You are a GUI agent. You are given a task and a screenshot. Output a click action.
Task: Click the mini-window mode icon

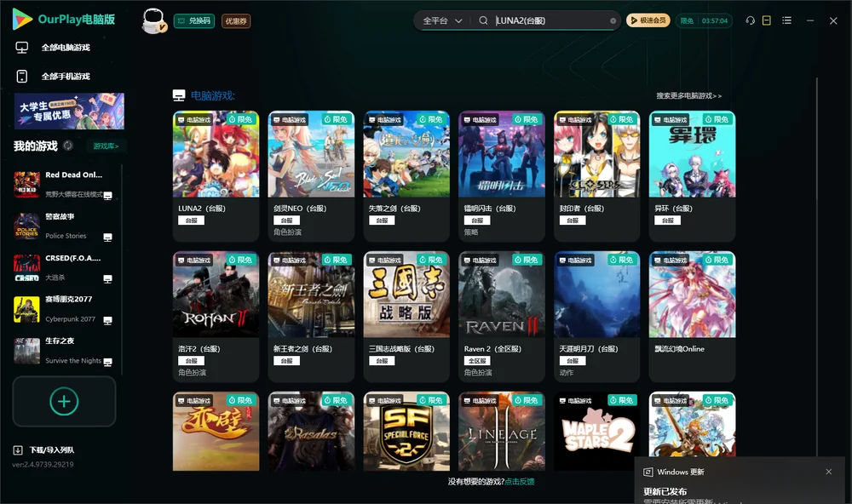[x=767, y=20]
